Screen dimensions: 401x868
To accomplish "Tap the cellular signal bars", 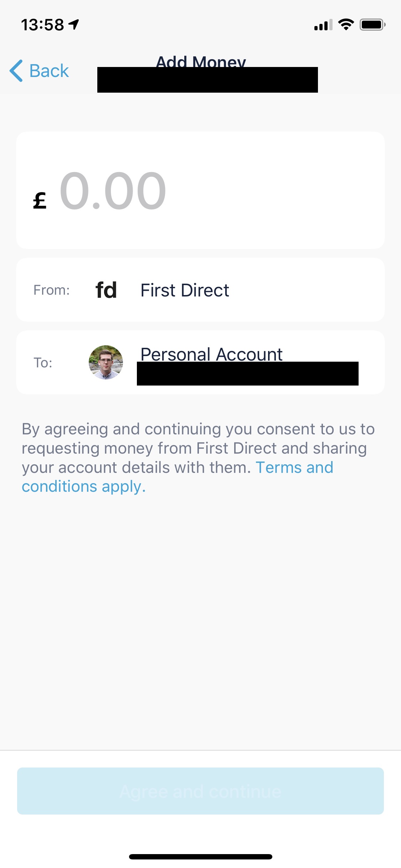I will pyautogui.click(x=323, y=25).
